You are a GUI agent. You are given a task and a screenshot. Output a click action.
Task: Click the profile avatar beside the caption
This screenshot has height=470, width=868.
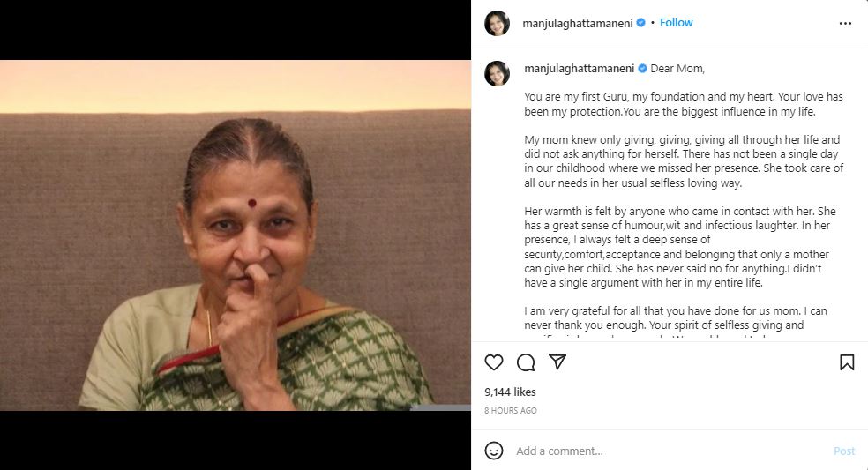[x=497, y=73]
